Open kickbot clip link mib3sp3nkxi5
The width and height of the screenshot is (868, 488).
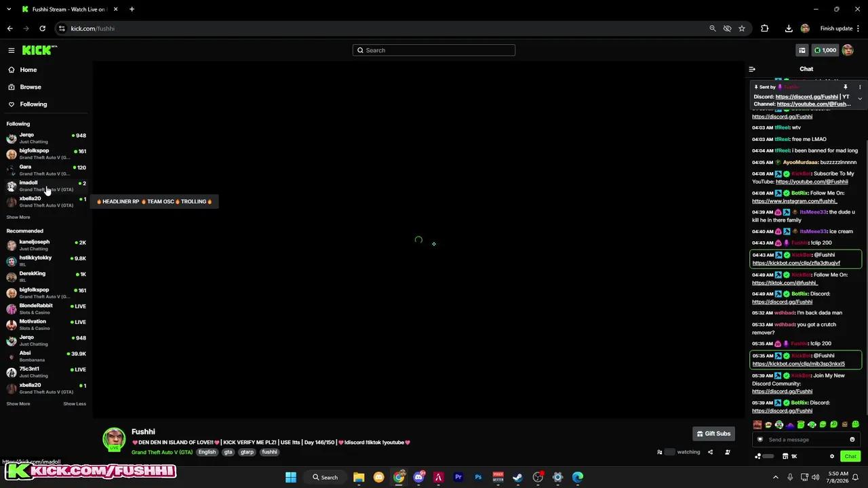(798, 364)
